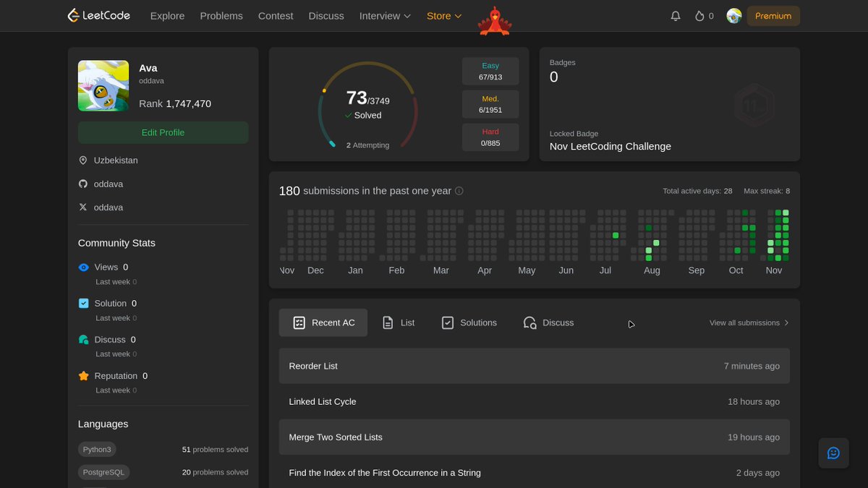
Task: Select the List tab
Action: (x=399, y=323)
